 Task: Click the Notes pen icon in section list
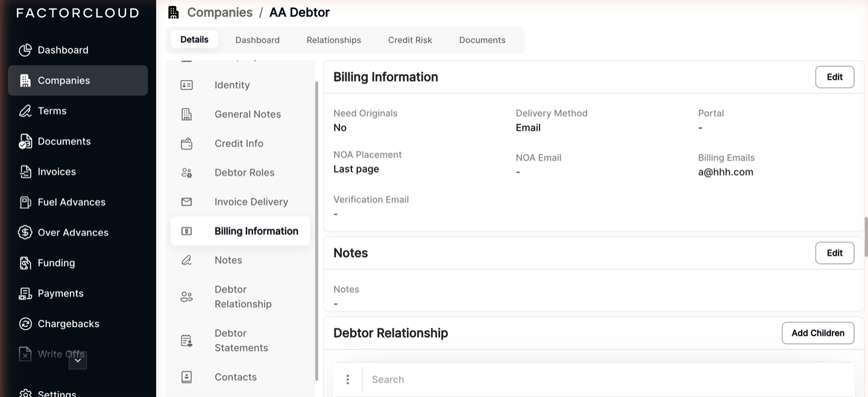(187, 260)
